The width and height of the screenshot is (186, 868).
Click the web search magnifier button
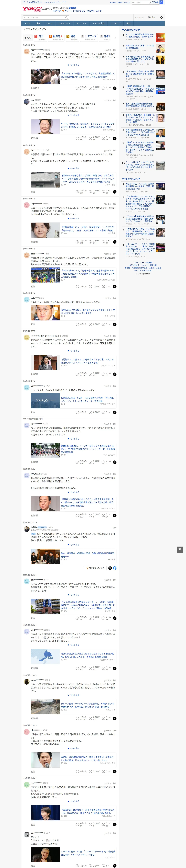coord(161,2)
